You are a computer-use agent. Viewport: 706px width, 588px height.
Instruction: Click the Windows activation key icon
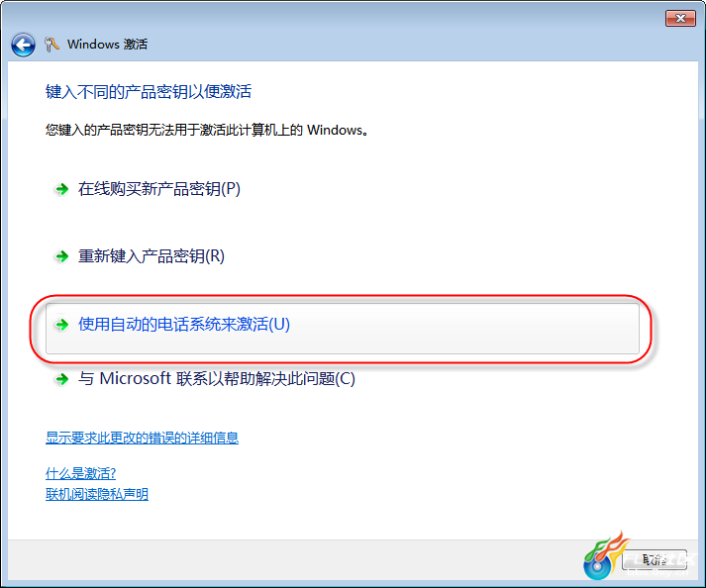click(x=51, y=45)
